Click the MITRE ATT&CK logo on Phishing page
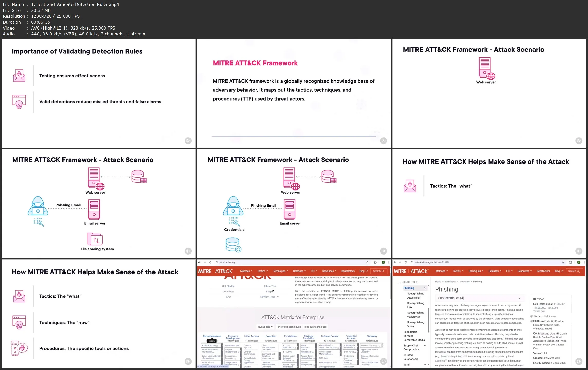The width and height of the screenshot is (588, 370). tap(411, 271)
